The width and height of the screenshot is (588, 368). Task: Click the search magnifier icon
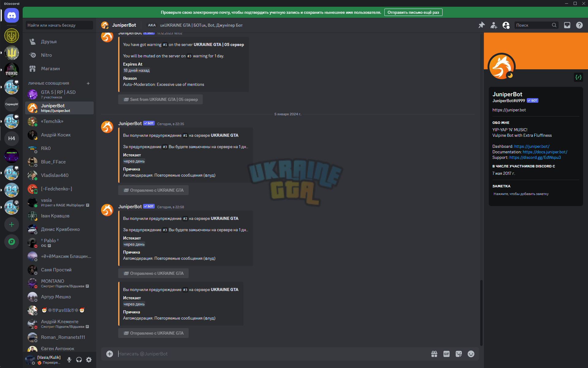(x=554, y=25)
